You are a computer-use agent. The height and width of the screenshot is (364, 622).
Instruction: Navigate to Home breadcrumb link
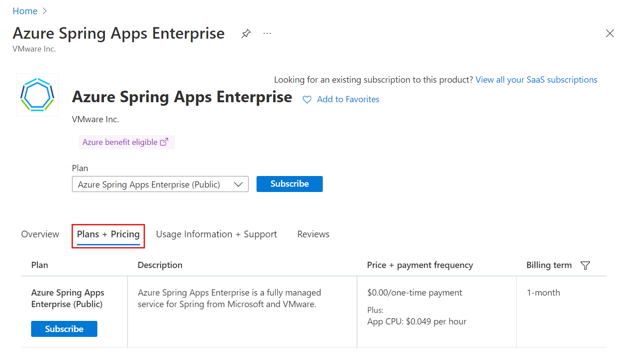tap(25, 11)
